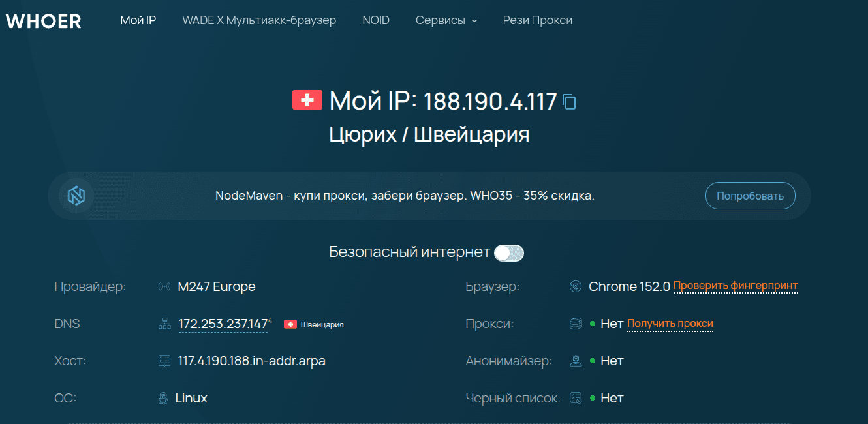Click the Черный список: label
Image resolution: width=868 pixels, height=424 pixels.
(513, 398)
